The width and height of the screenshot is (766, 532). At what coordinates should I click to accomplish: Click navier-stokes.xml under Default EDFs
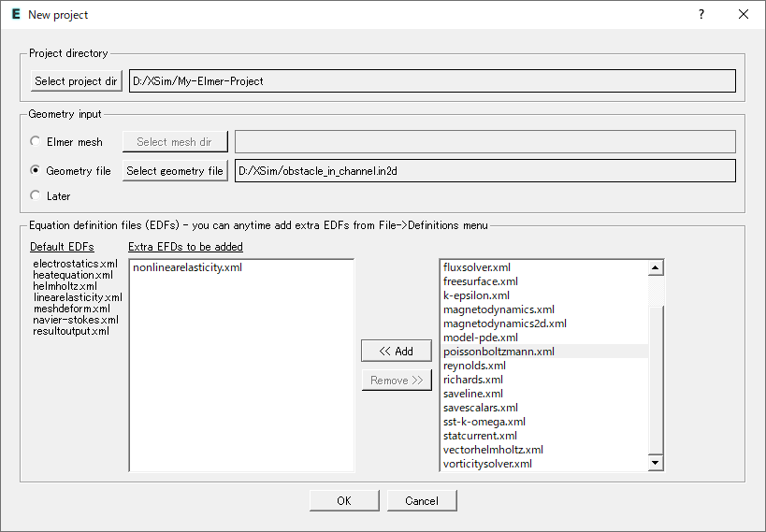76,320
